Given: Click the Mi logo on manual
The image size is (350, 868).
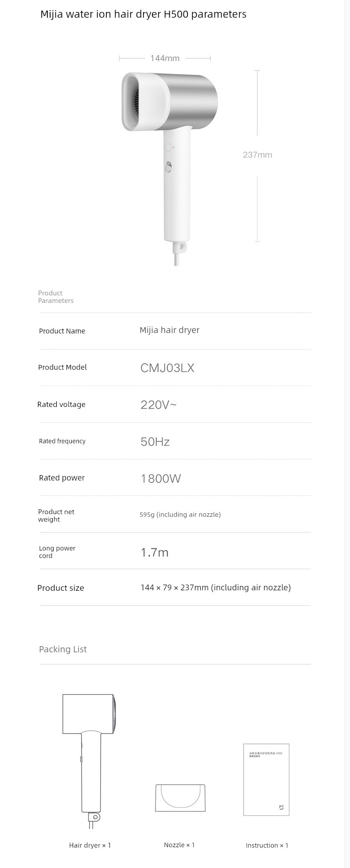Looking at the screenshot, I should pos(281,808).
